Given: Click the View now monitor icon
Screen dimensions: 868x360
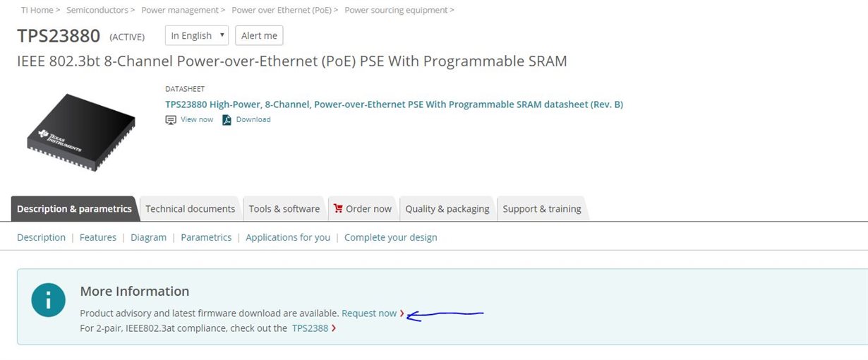Looking at the screenshot, I should [171, 120].
